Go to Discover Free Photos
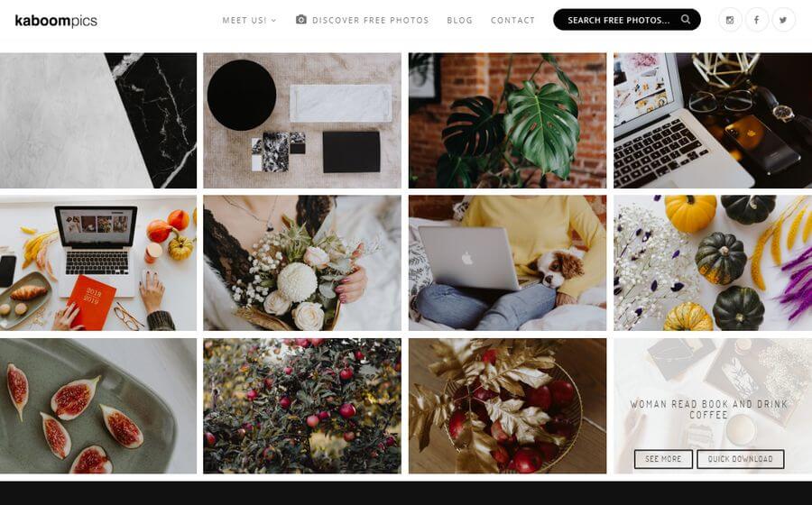812x505 pixels. click(370, 20)
